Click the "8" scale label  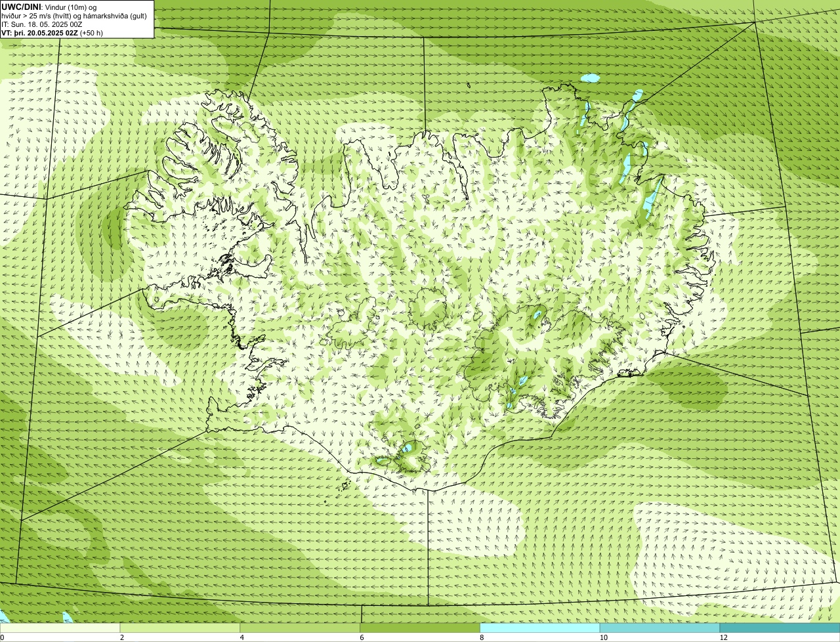pos(482,638)
